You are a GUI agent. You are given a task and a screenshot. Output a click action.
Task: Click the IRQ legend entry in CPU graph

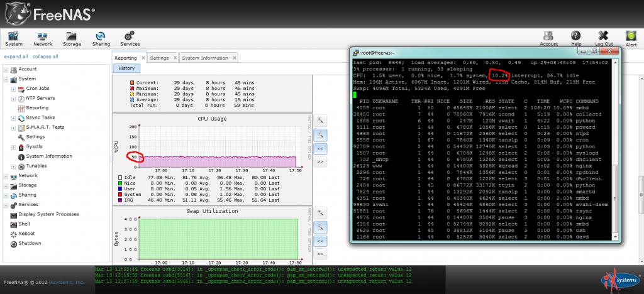click(198, 200)
